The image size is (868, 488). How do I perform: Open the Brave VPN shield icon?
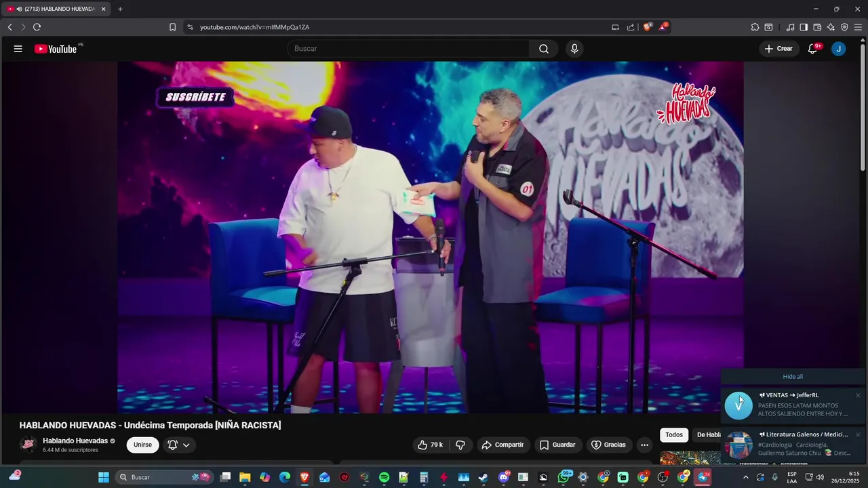tap(844, 27)
